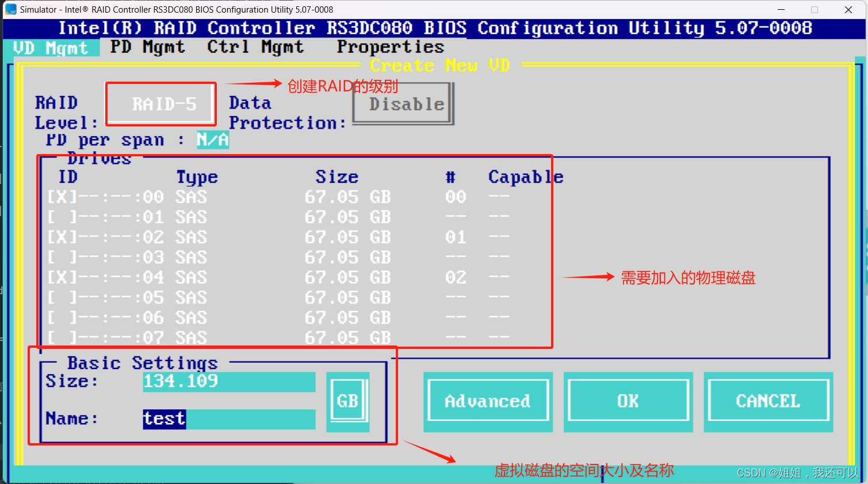
Task: Click the Capable column header
Action: (x=526, y=177)
